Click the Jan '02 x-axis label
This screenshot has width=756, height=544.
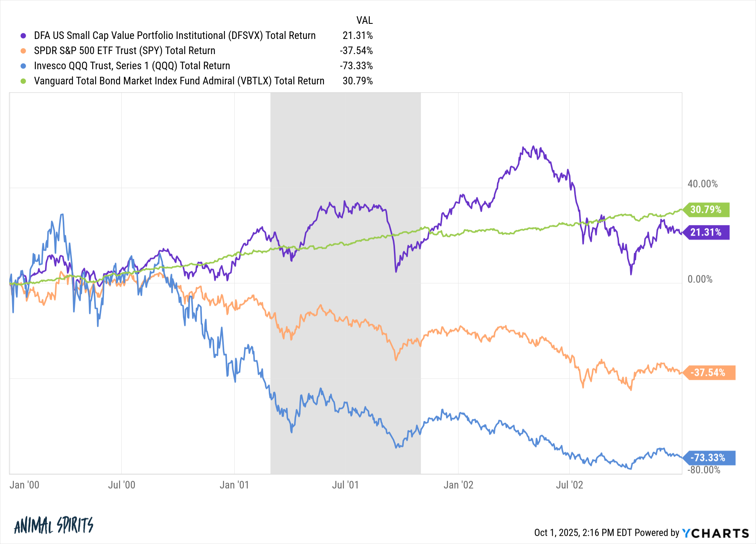(x=458, y=485)
